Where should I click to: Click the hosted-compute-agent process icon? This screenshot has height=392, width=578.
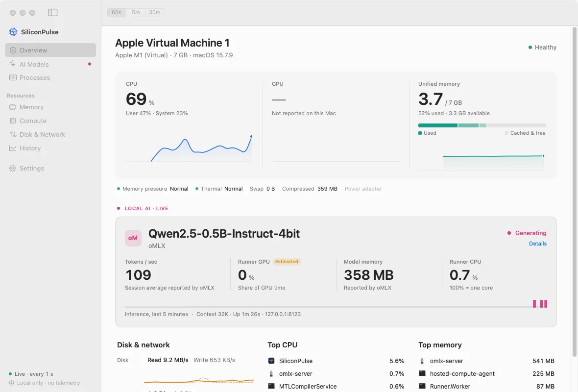point(422,373)
